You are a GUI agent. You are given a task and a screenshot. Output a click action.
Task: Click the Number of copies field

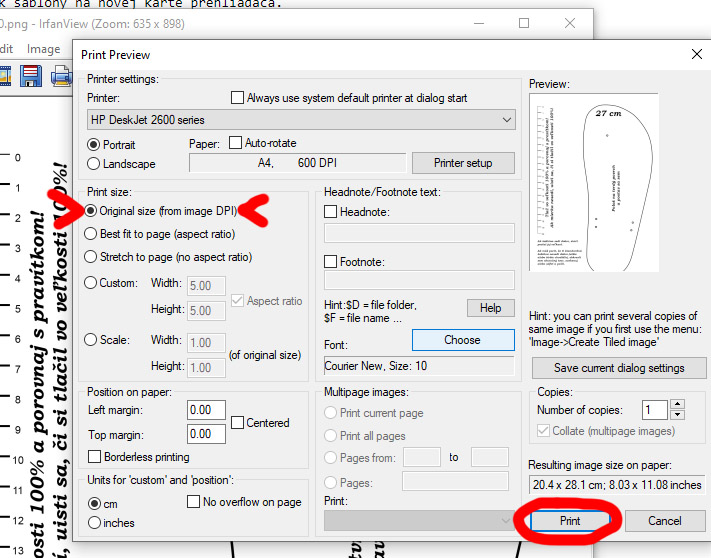coord(654,410)
